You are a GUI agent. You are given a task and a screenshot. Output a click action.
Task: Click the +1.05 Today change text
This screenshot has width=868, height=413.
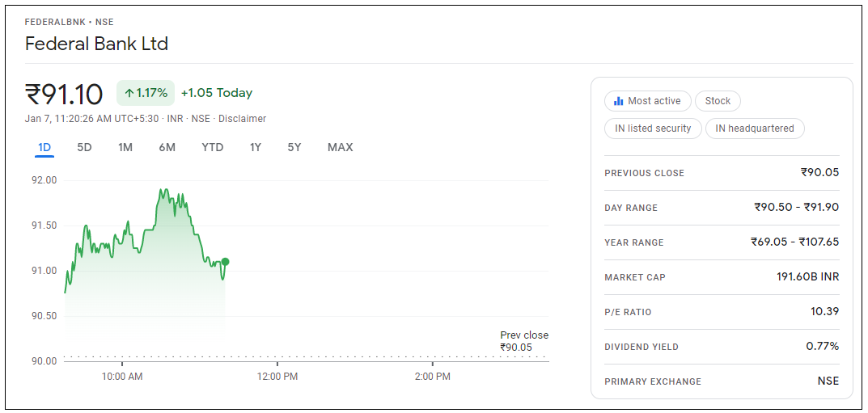(217, 93)
